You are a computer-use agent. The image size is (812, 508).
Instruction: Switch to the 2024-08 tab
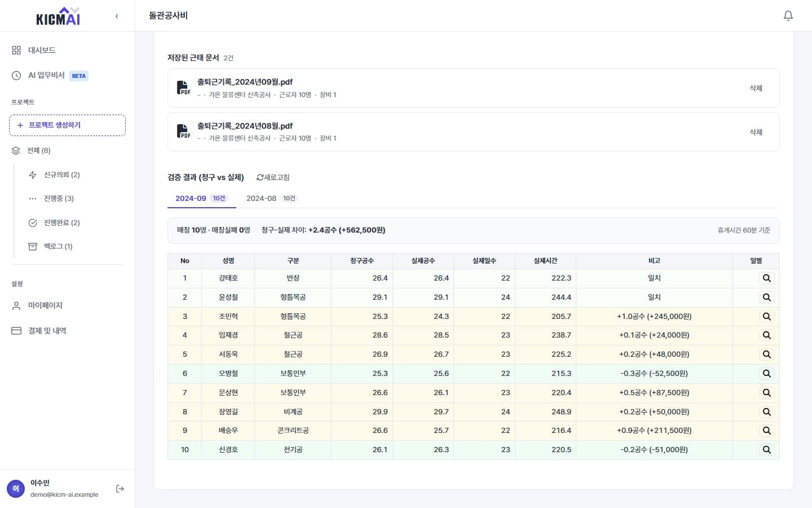[272, 199]
